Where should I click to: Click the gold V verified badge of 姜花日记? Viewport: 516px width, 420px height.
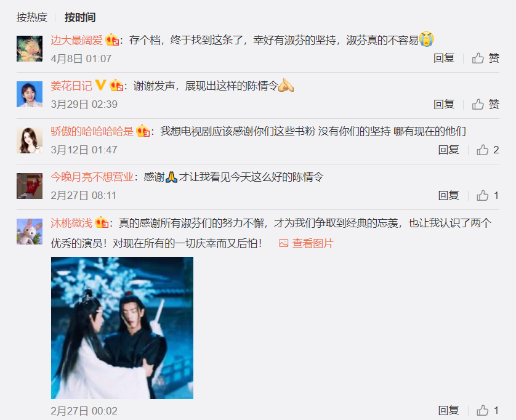(100, 85)
